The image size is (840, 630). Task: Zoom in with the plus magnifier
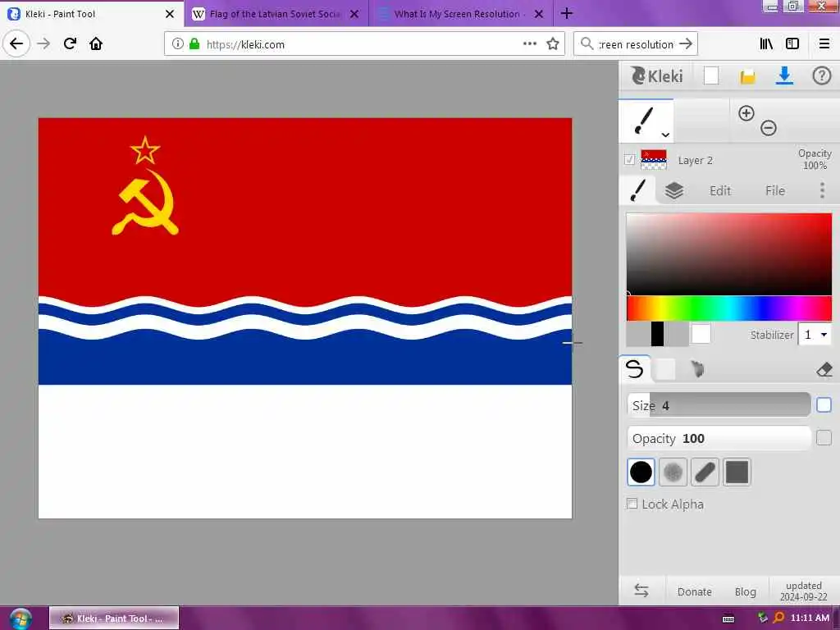click(746, 113)
